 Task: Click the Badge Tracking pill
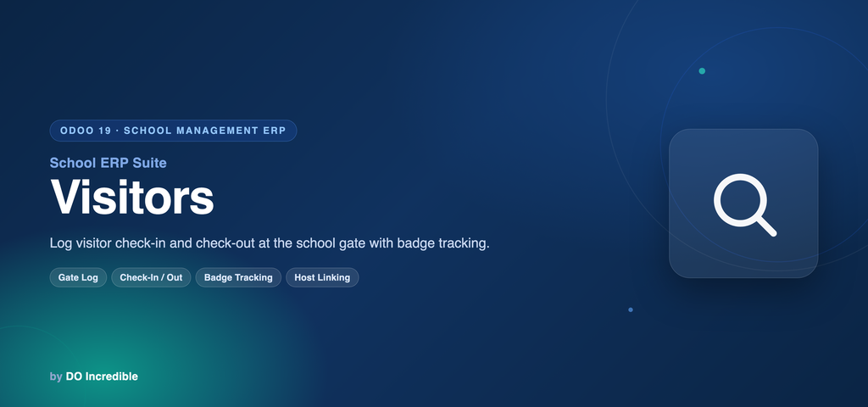tap(238, 277)
